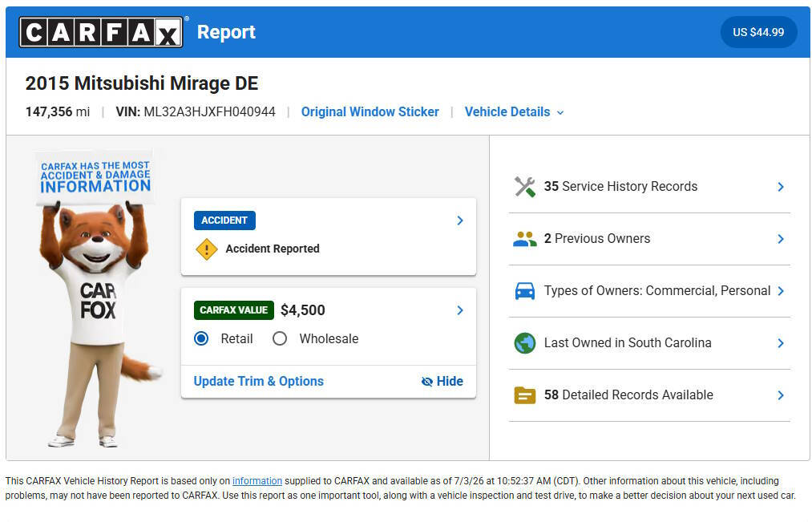
Task: Select the Retail radio button
Action: tap(201, 338)
